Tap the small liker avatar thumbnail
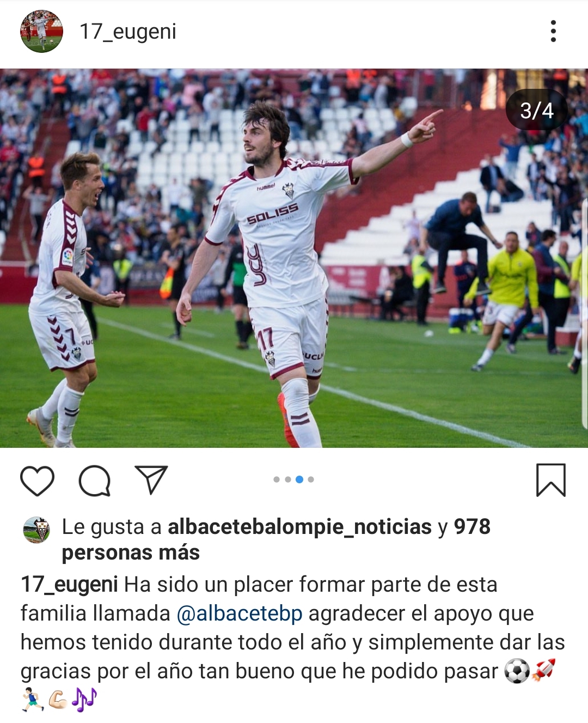 36,530
